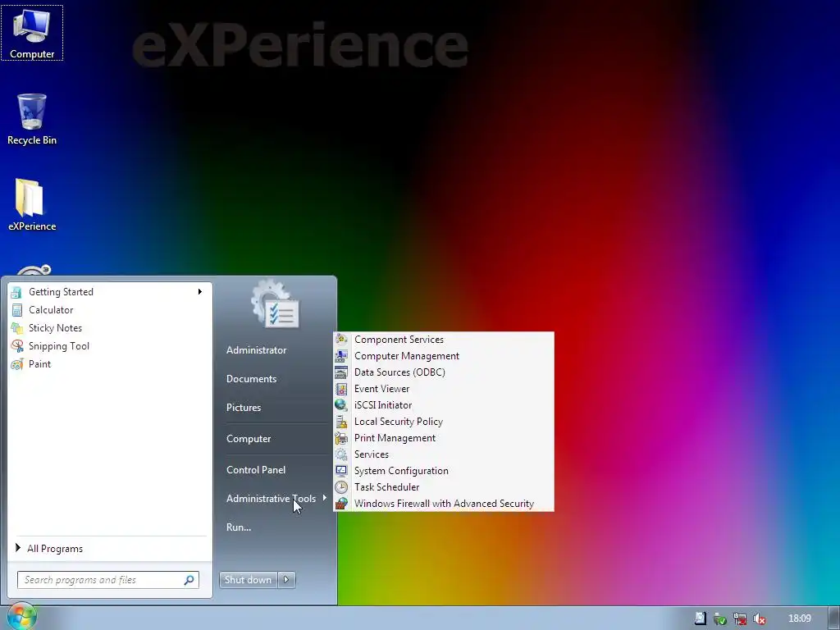Viewport: 840px width, 630px height.
Task: Click the System Configuration icon
Action: pyautogui.click(x=341, y=471)
